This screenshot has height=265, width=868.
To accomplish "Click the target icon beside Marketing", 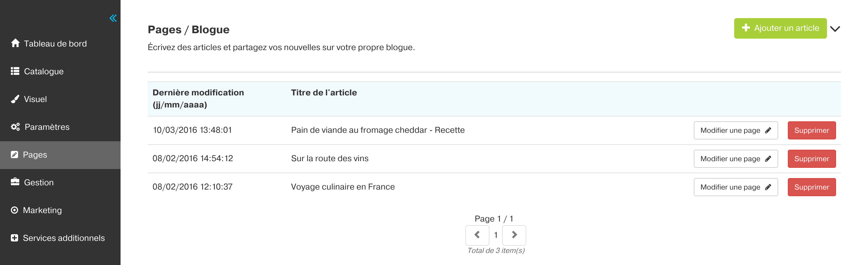I will (14, 210).
